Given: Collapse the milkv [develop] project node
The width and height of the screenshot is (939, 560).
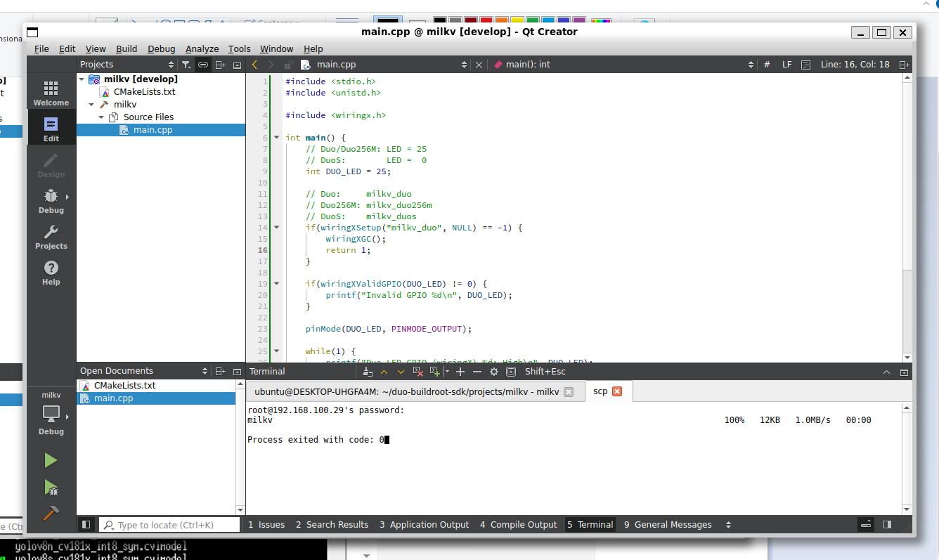Looking at the screenshot, I should (x=82, y=79).
